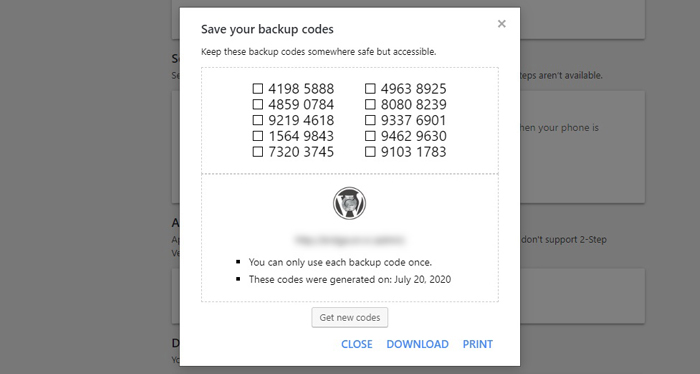Image resolution: width=700 pixels, height=374 pixels.
Task: Click the Save your backup codes heading
Action: click(x=267, y=29)
